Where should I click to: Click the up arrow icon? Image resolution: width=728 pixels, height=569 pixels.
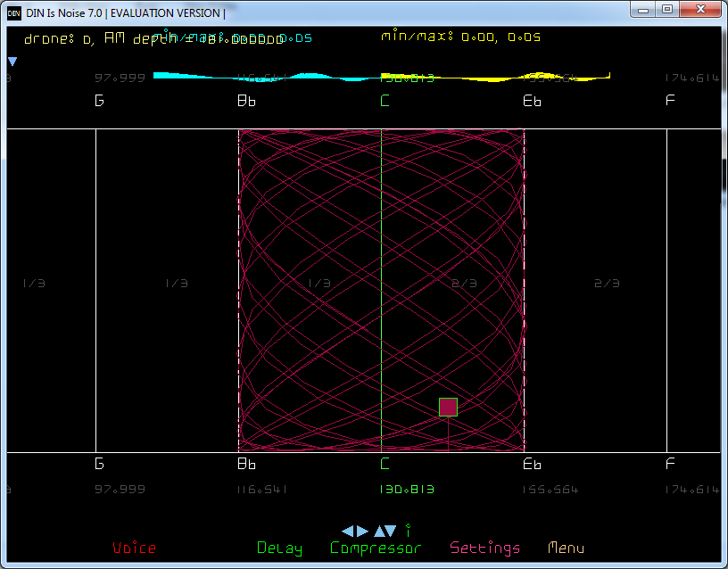click(x=377, y=531)
